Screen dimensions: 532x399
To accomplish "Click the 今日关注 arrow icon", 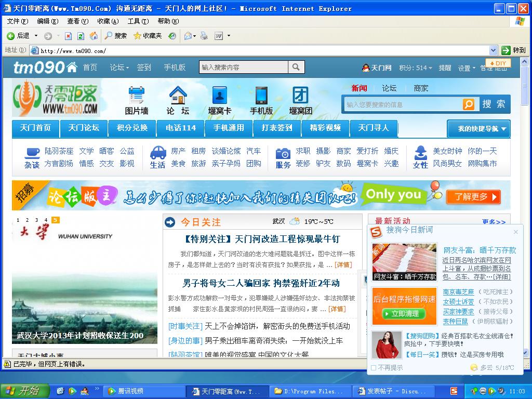I will [170, 222].
